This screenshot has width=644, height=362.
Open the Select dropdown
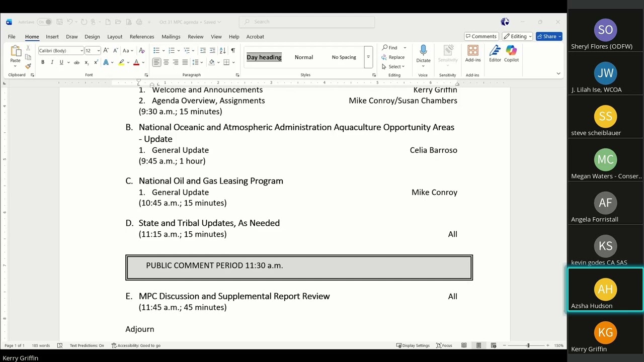click(393, 66)
